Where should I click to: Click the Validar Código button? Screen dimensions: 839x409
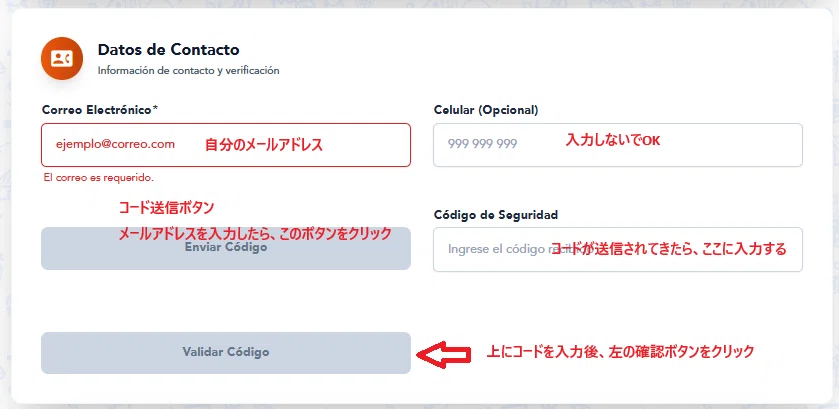click(x=226, y=353)
